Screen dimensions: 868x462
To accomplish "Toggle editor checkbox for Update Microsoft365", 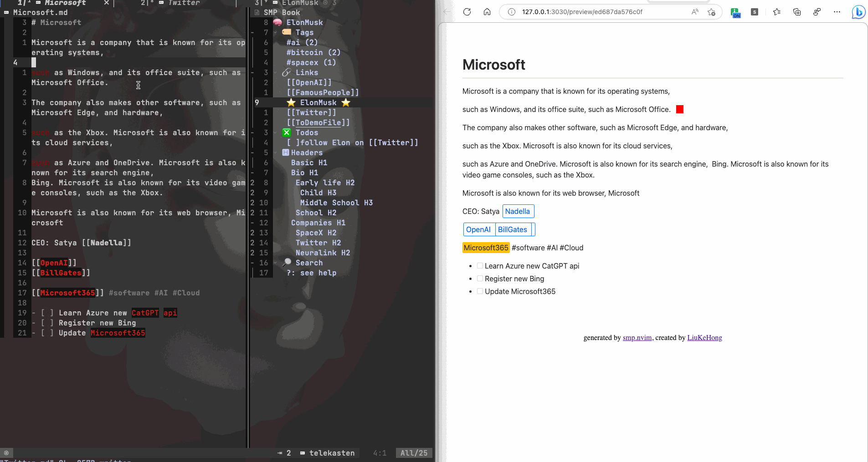I will (47, 333).
